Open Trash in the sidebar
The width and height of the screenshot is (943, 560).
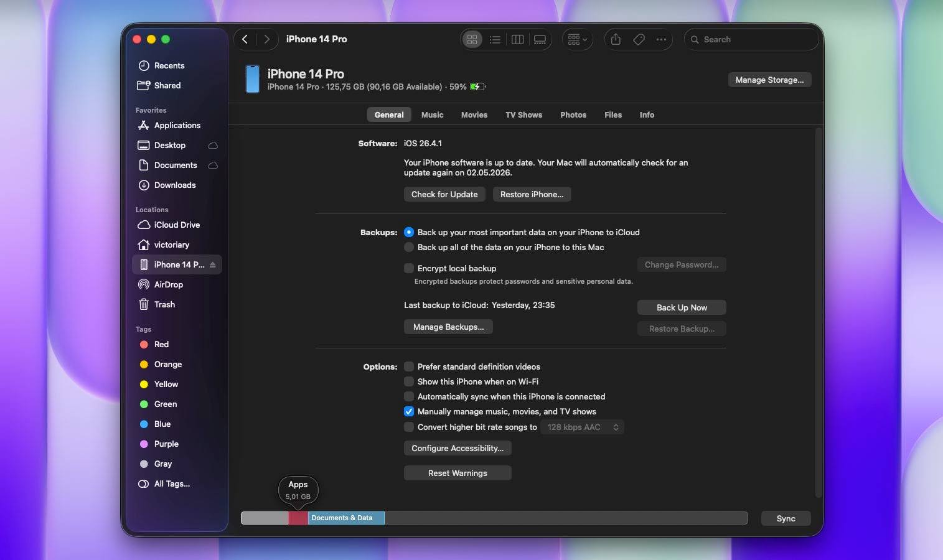(x=177, y=304)
